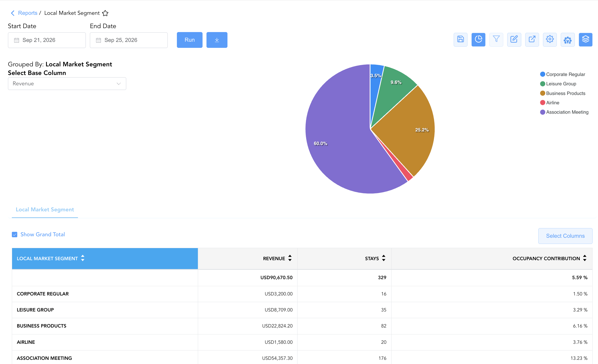Toggle Airline legend entry

(x=550, y=103)
